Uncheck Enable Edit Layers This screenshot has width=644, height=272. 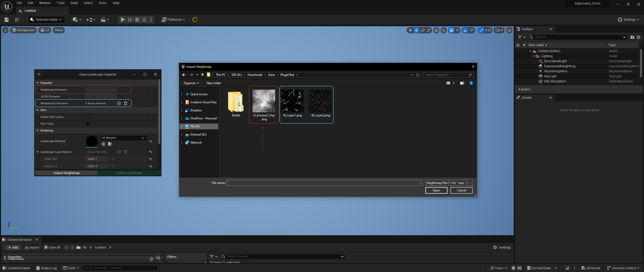click(88, 117)
